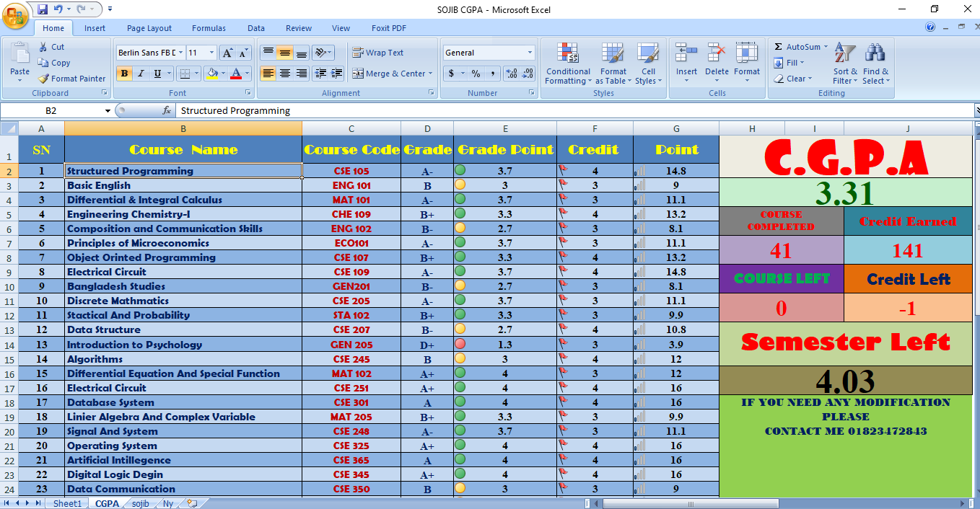This screenshot has width=980, height=509.
Task: Switch to the Formulas ribbon tab
Action: point(209,28)
